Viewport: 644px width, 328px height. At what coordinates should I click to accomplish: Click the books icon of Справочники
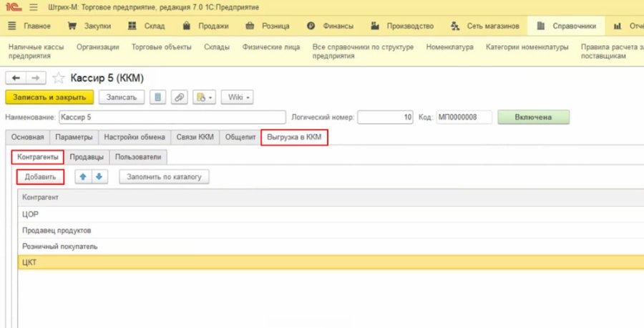coord(540,26)
